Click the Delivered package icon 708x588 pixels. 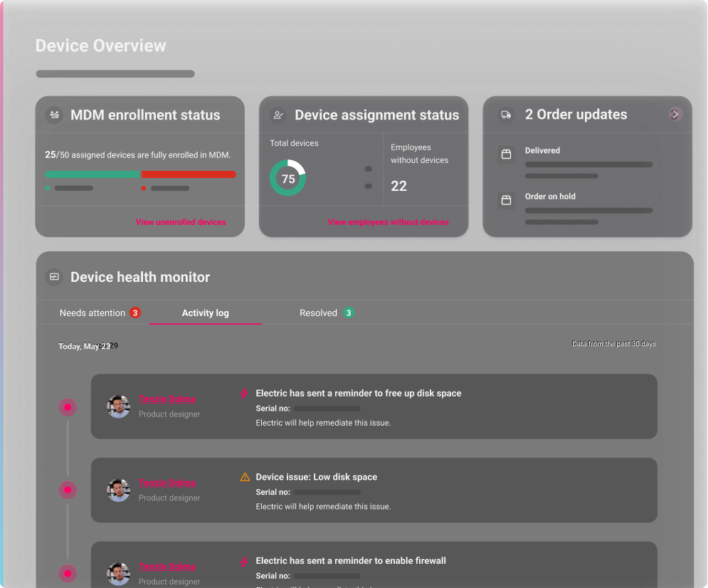[506, 154]
